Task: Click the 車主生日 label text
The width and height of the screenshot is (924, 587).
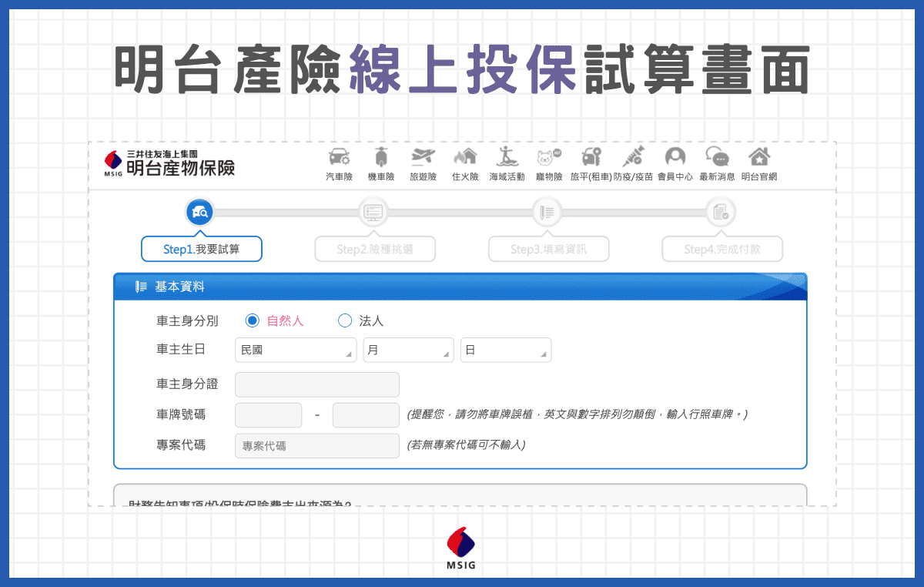Action: coord(181,350)
